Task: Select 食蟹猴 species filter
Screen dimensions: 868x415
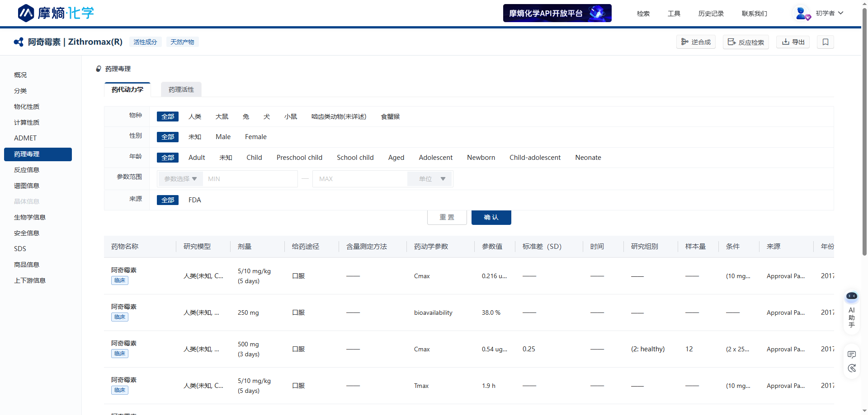Action: [391, 117]
